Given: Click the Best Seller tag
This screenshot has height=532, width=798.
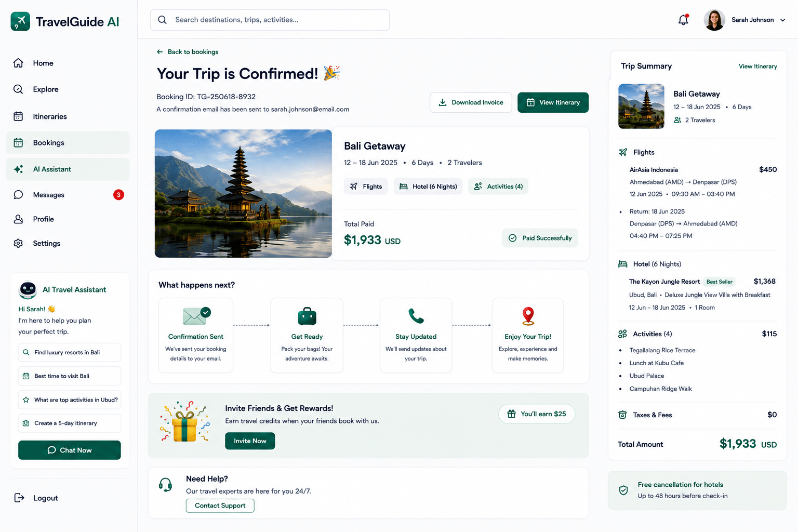Looking at the screenshot, I should click(719, 282).
